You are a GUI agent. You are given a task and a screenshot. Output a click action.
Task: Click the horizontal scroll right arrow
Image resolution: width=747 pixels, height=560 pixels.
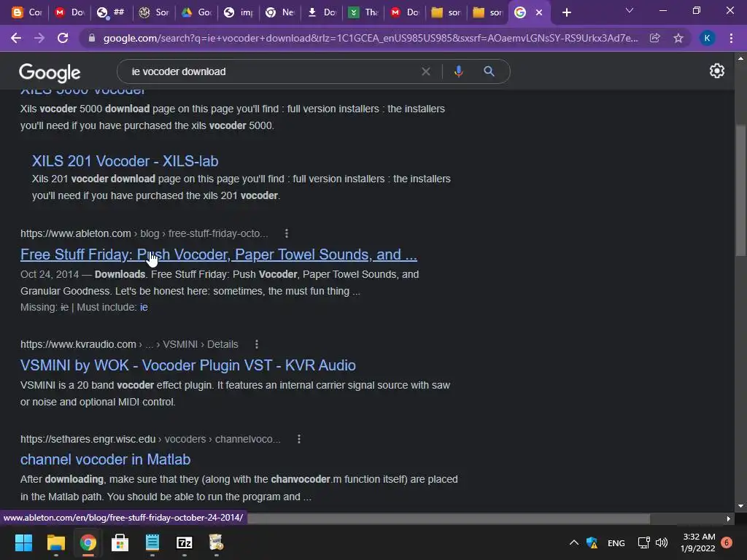point(729,518)
